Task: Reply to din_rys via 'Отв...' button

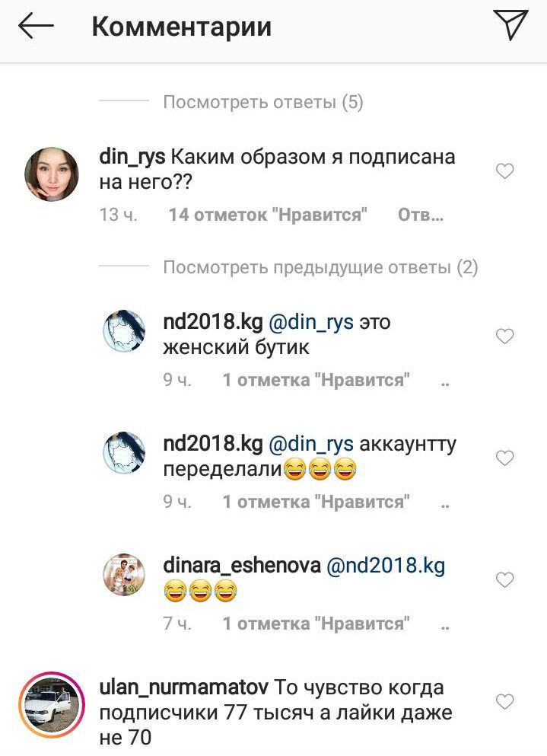Action: (x=420, y=215)
